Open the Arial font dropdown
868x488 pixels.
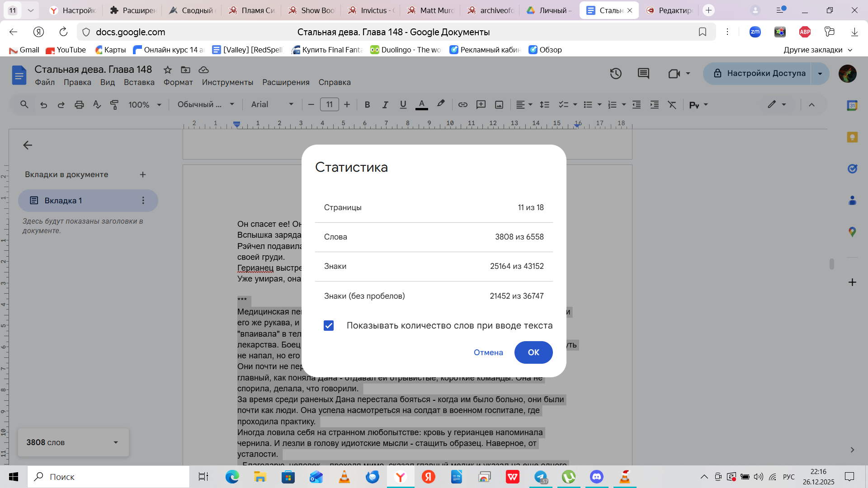pyautogui.click(x=272, y=105)
